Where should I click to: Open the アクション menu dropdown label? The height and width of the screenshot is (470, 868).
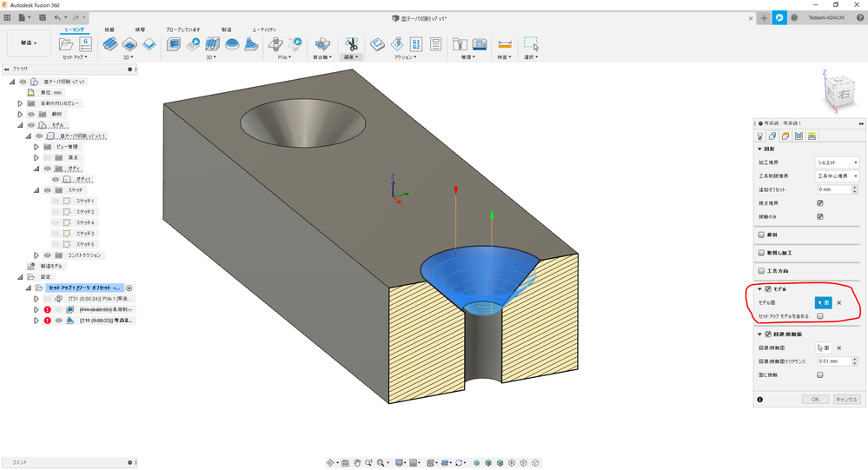[x=405, y=57]
